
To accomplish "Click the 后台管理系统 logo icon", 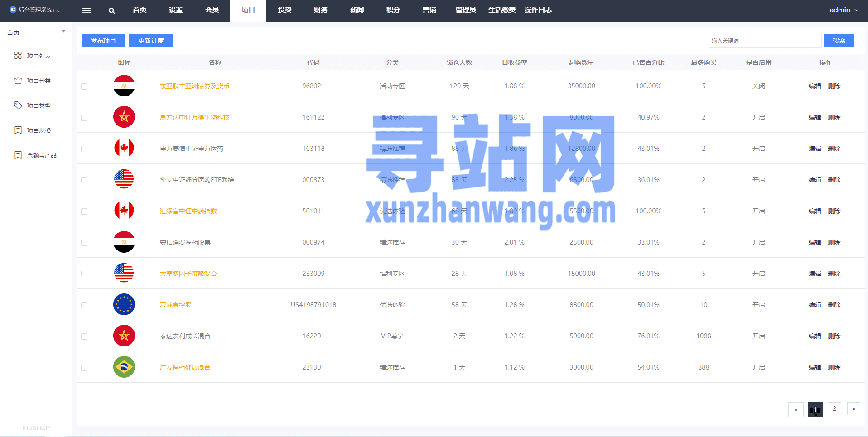I will [x=13, y=10].
